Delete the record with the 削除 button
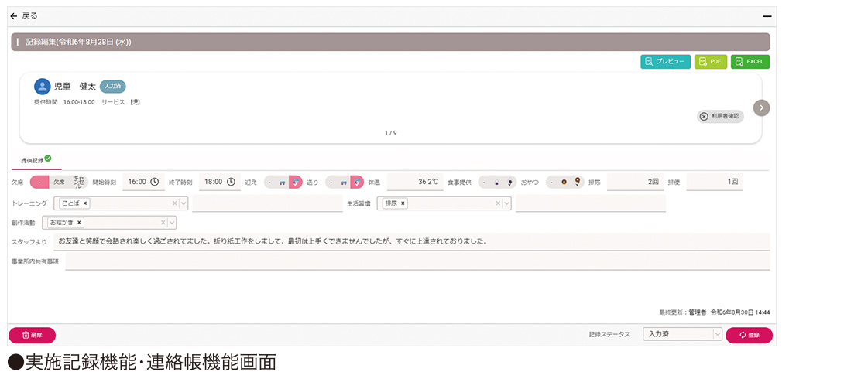Image resolution: width=868 pixels, height=372 pixels. tap(32, 335)
